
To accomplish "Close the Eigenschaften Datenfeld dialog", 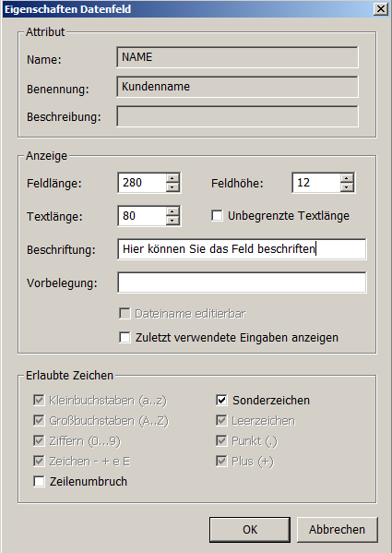I will pos(380,9).
